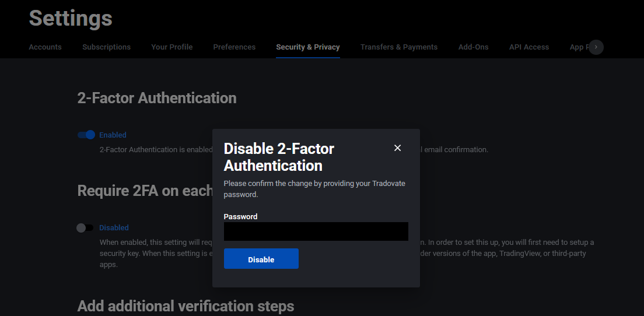
Task: Close the Disable 2-Factor Authentication dialog
Action: pyautogui.click(x=397, y=148)
